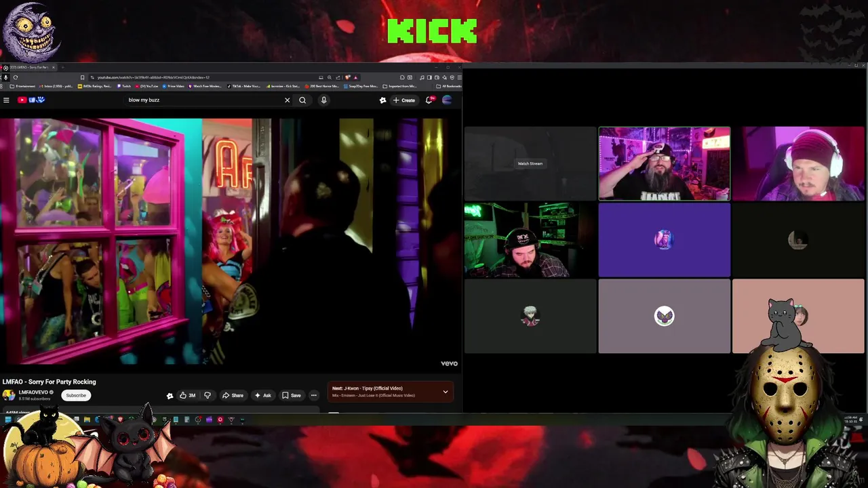Open the TikTok bookmark

click(x=243, y=86)
